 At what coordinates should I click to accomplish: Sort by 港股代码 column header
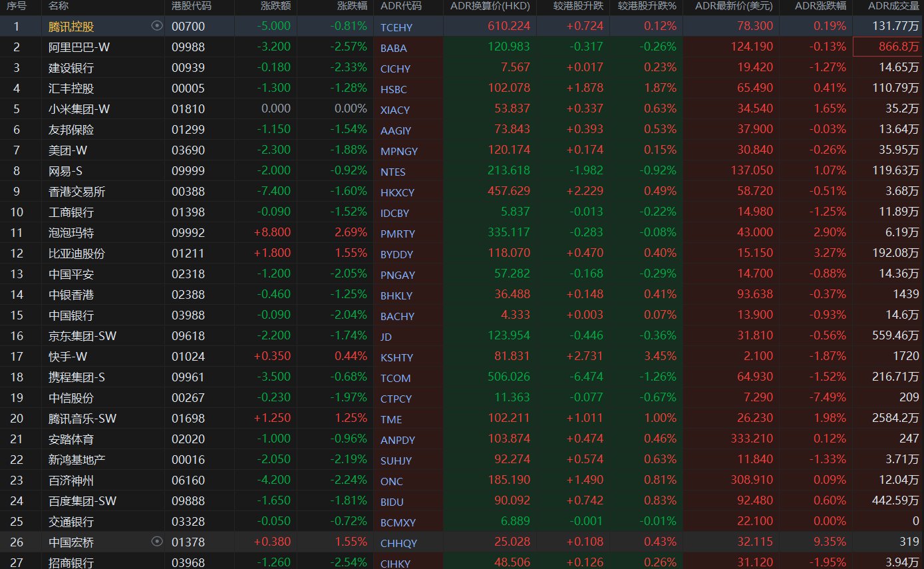coord(192,6)
